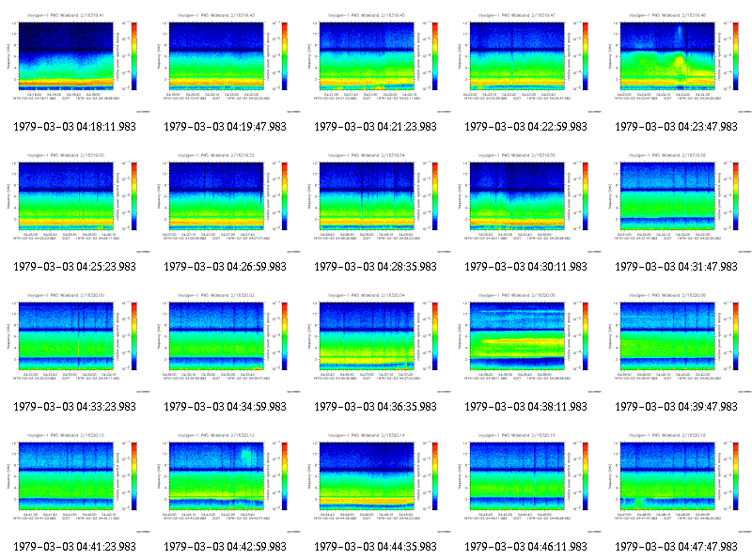Viewport: 752px width, 560px height.
Task: Click the caption 1979-03-03 04:46:11.983
Action: coord(526,547)
